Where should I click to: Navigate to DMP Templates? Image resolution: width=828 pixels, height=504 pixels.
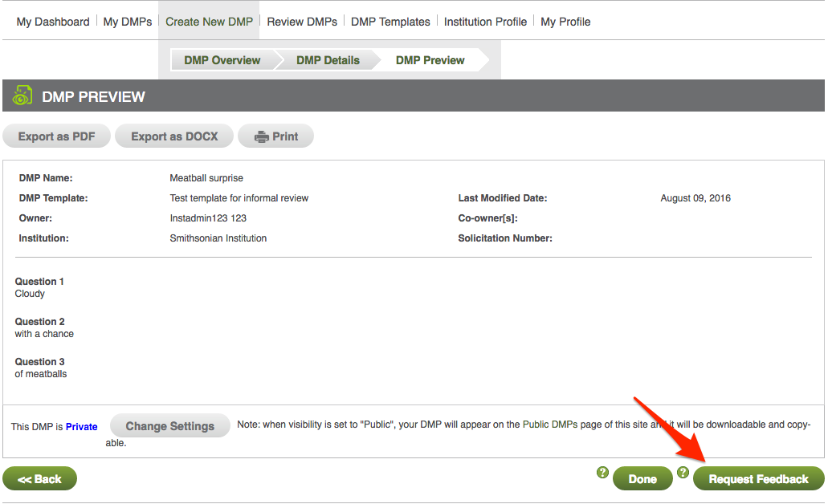(x=390, y=22)
